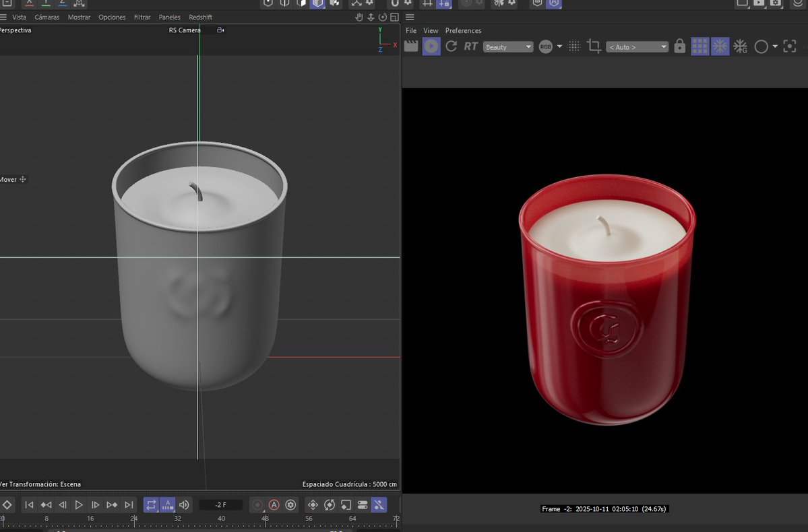Click the Frame -2 render timestamp text
Screen dimensions: 808x532
tap(604, 509)
